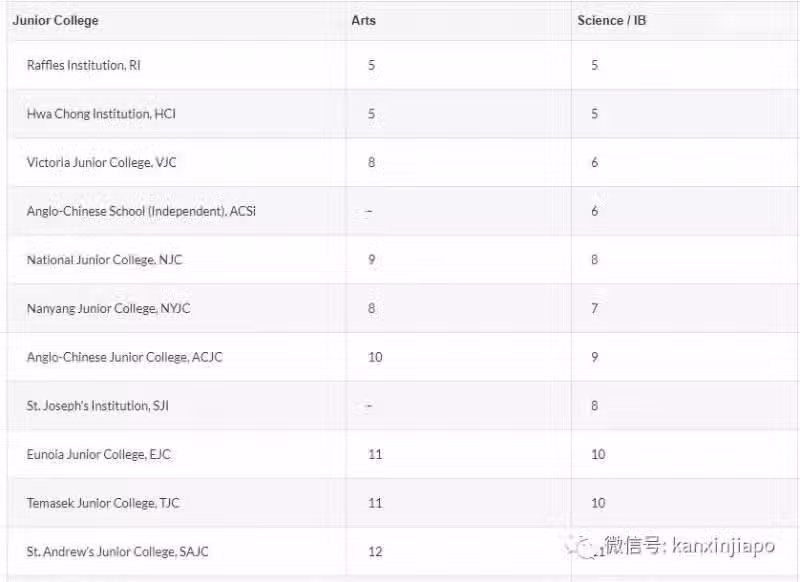Select St. Joseph's Institution, SJI name
Image resolution: width=800 pixels, height=582 pixels.
click(x=97, y=406)
